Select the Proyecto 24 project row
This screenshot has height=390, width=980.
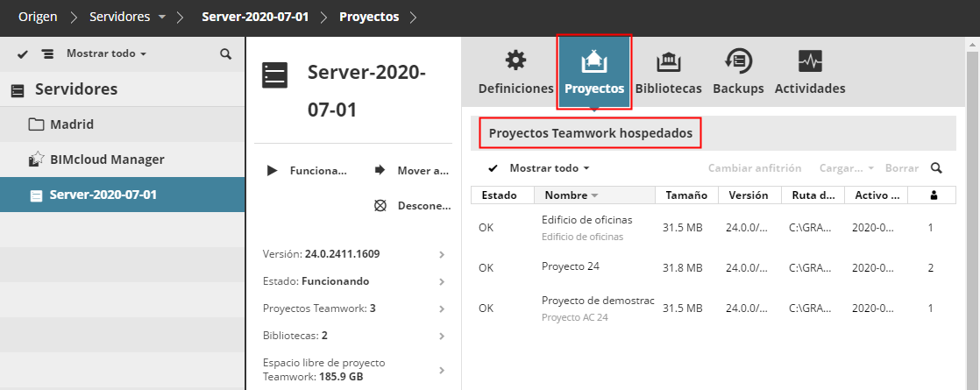[714, 267]
